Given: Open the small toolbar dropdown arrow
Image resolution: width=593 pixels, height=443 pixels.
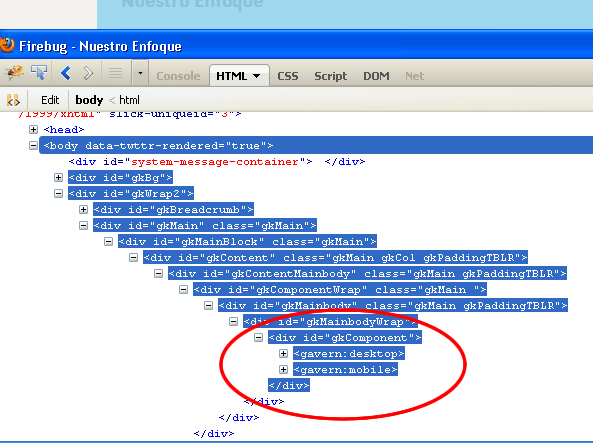Looking at the screenshot, I should point(140,73).
